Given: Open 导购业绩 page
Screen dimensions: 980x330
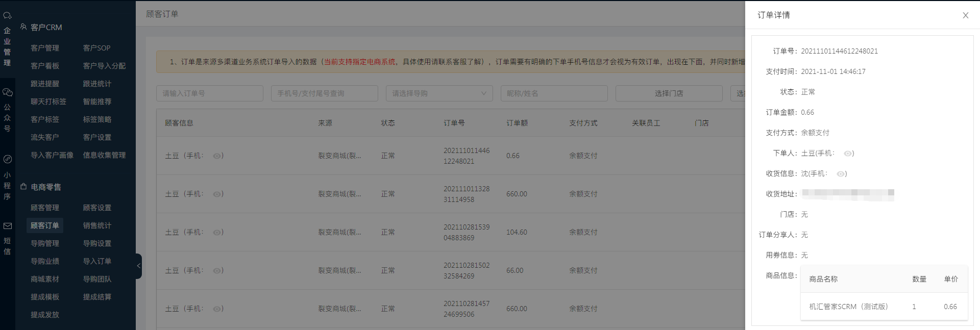Looking at the screenshot, I should [x=45, y=261].
